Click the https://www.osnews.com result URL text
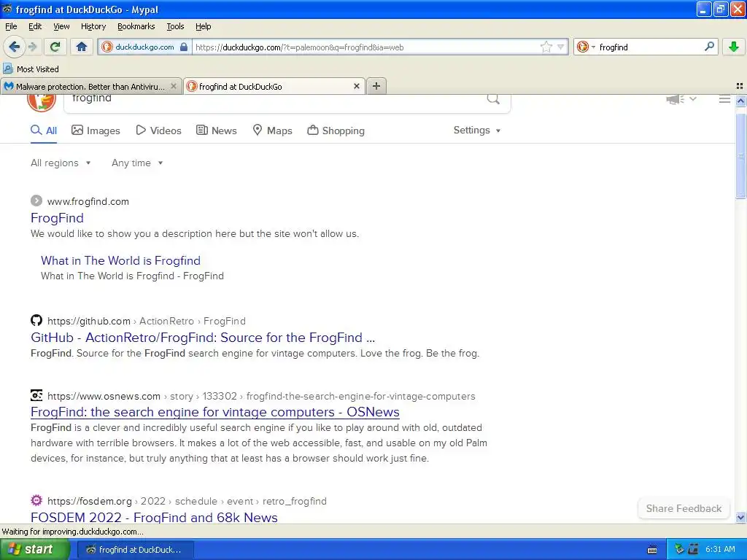This screenshot has width=747, height=560. pyautogui.click(x=104, y=396)
